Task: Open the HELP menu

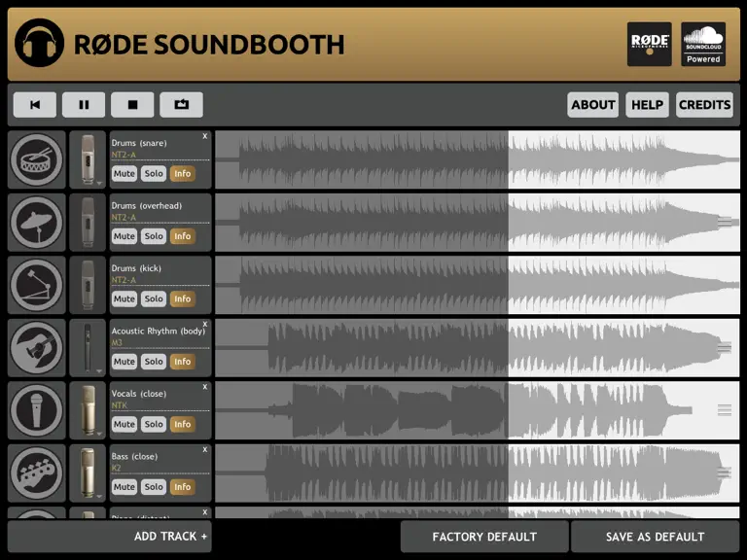Action: pyautogui.click(x=648, y=105)
